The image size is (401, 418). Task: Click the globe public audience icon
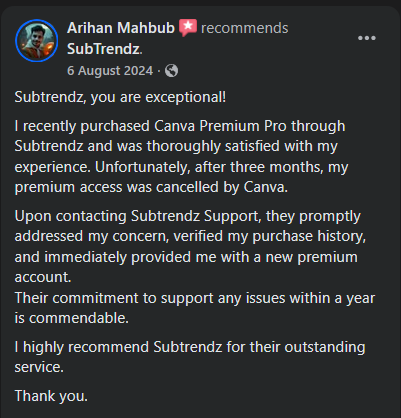coord(171,71)
